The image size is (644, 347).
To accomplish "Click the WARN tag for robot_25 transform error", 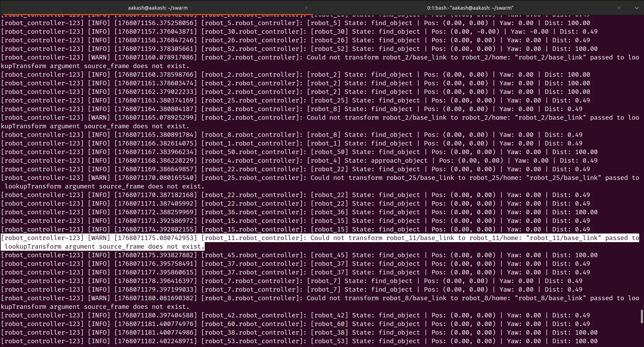I will 99,177.
